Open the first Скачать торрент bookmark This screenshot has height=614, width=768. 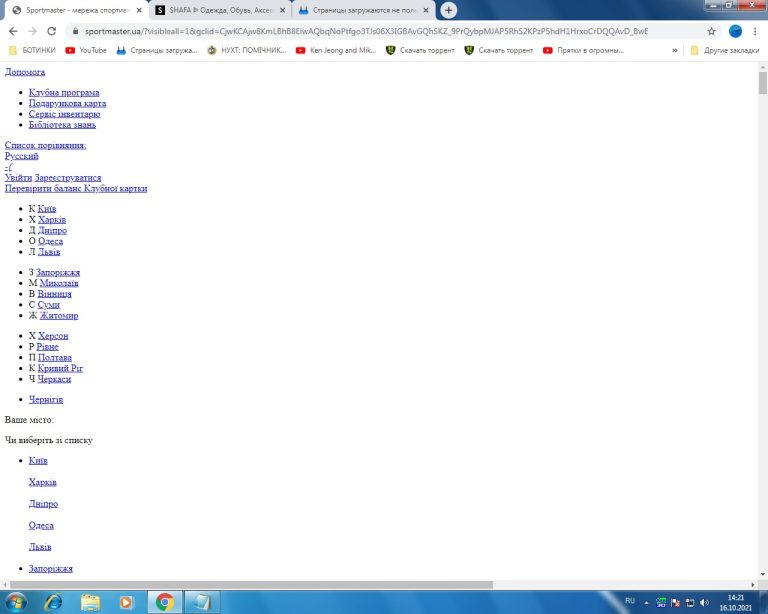coord(420,50)
